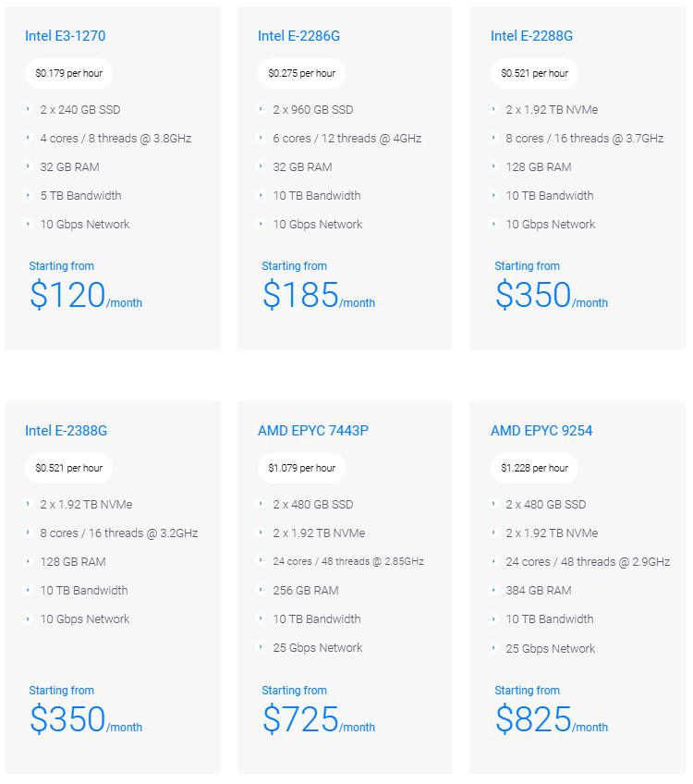Click the $185/month price

(318, 295)
